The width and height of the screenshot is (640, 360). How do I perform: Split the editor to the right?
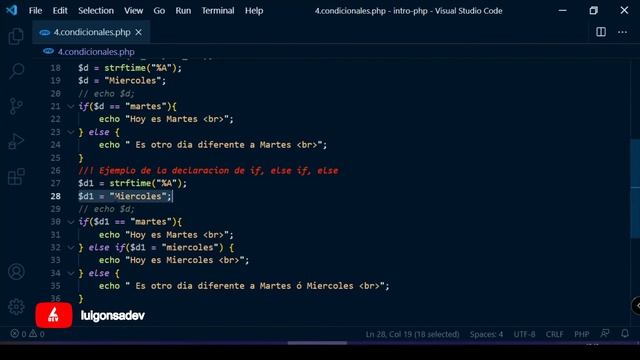pos(601,32)
